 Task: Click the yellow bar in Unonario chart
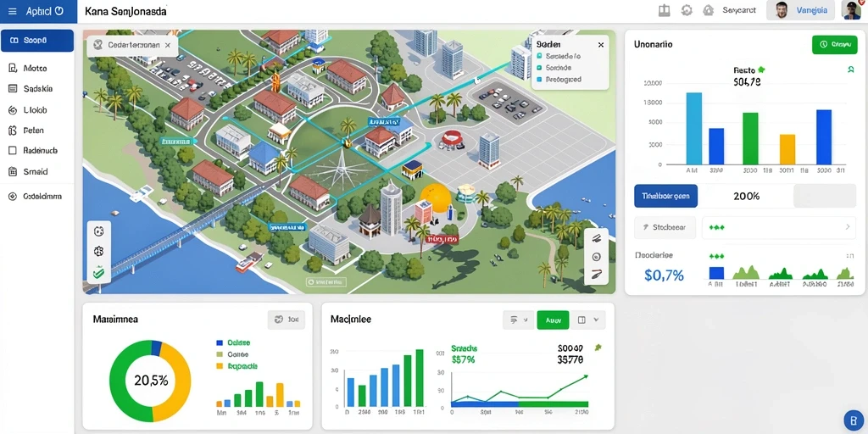(787, 149)
